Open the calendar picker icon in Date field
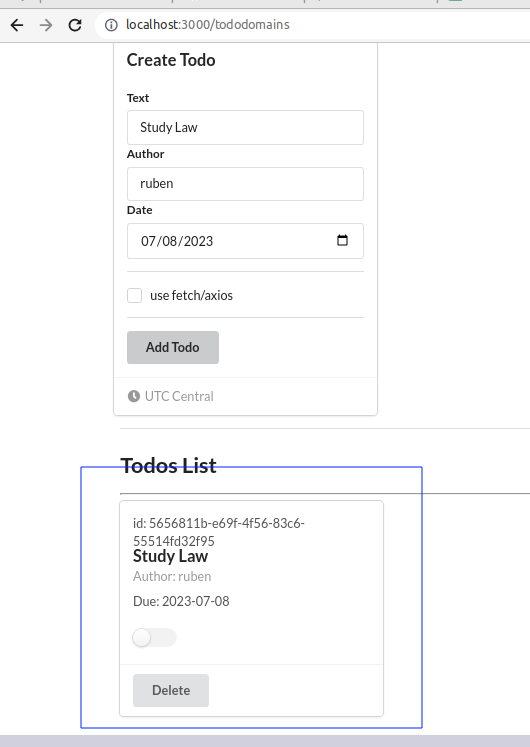Image resolution: width=530 pixels, height=747 pixels. [x=342, y=240]
